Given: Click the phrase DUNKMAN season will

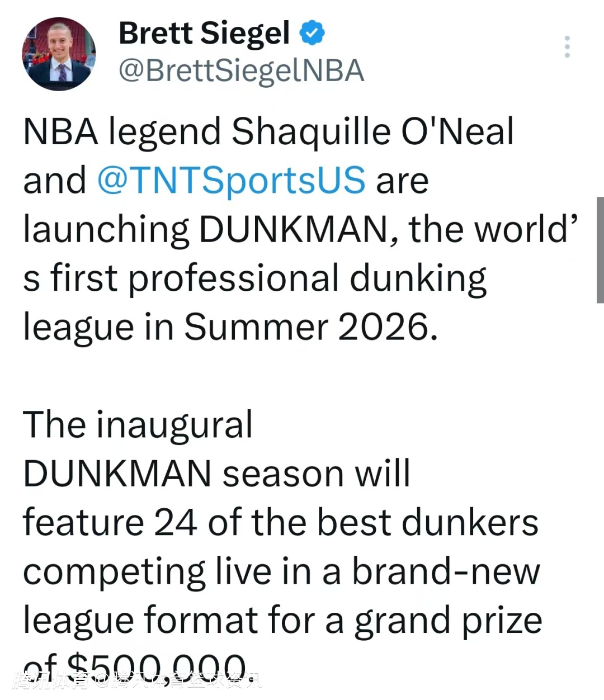Looking at the screenshot, I should tap(216, 474).
